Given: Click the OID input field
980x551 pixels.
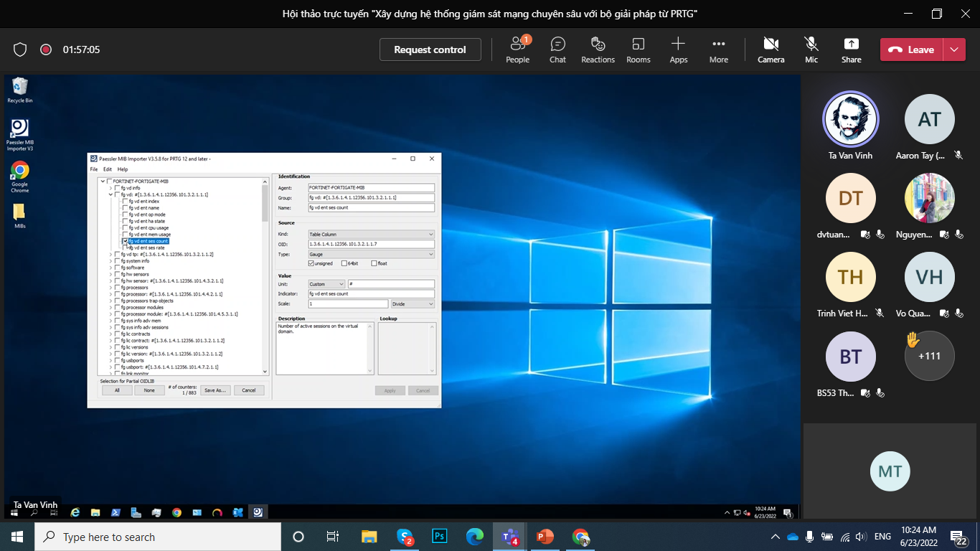Looking at the screenshot, I should coord(372,244).
